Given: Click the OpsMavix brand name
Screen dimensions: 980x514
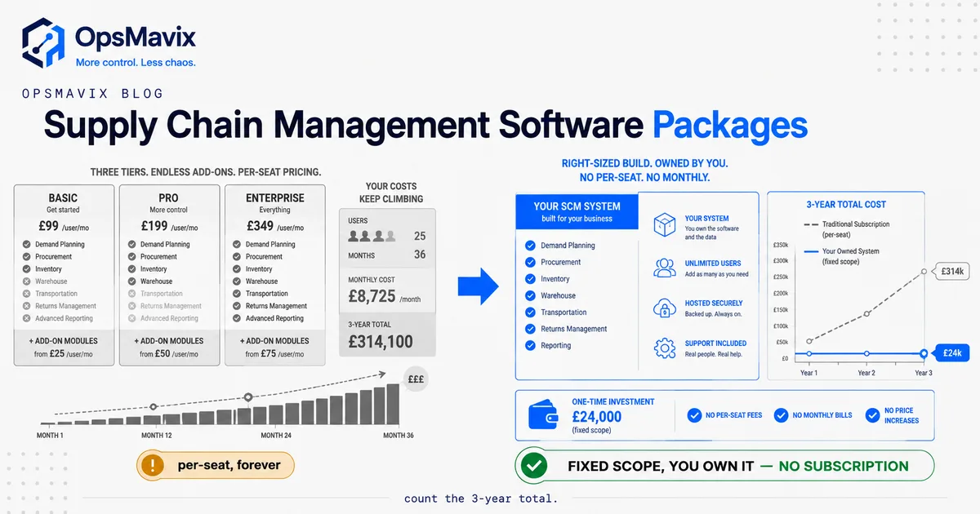Looking at the screenshot, I should click(136, 37).
